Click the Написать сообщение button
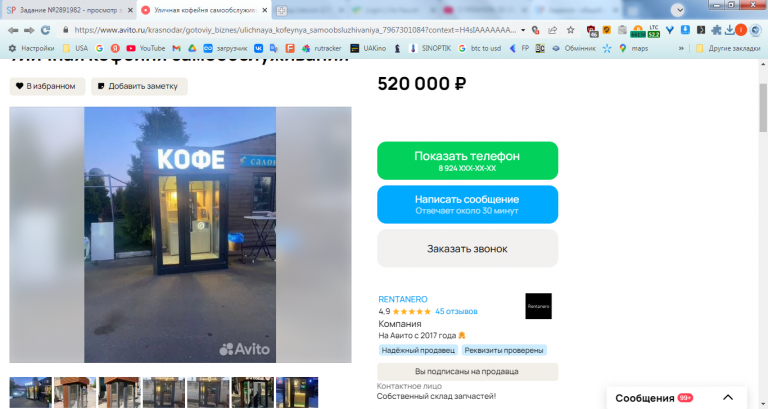This screenshot has width=768, height=409. [467, 204]
